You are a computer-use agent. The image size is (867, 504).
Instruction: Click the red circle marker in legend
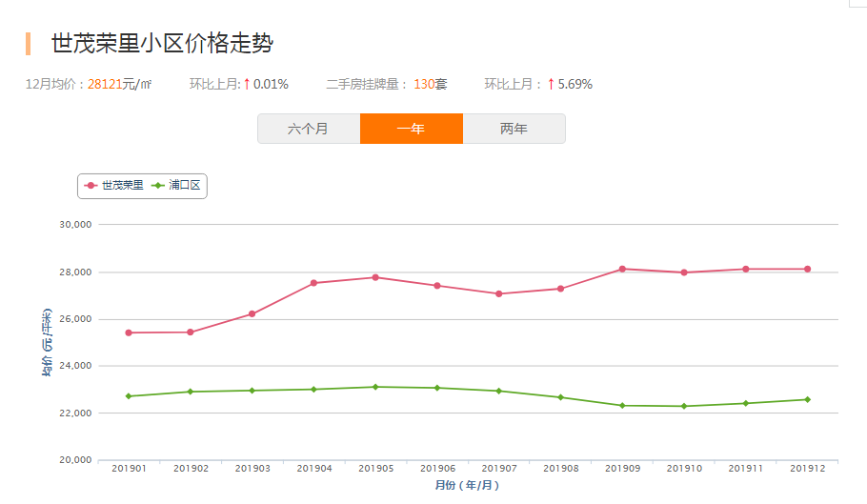pyautogui.click(x=91, y=185)
